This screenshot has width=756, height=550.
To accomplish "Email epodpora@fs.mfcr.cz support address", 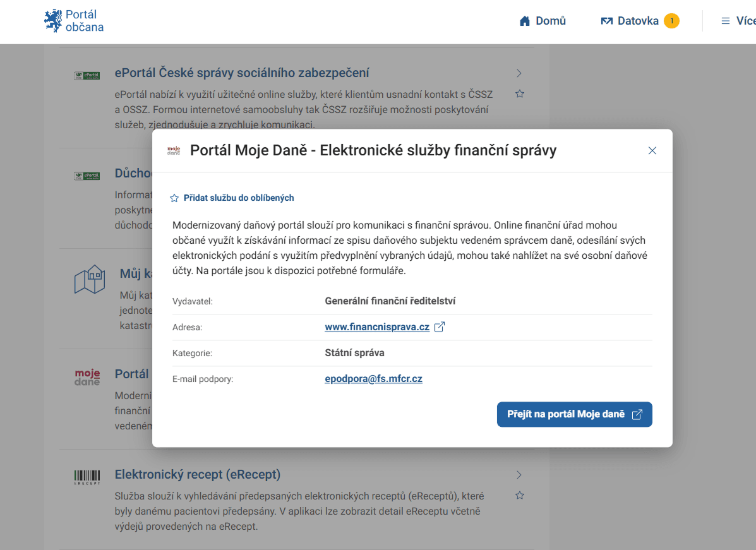I will [373, 379].
